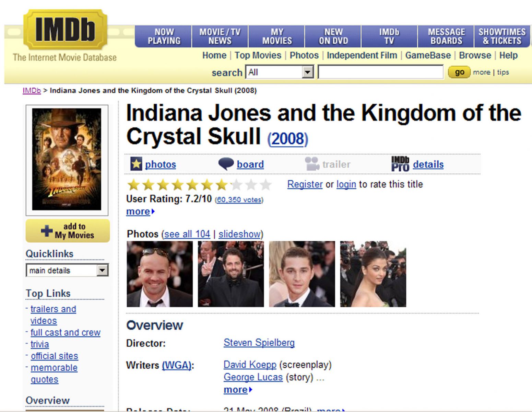
Task: Open the Browse link
Action: click(475, 55)
